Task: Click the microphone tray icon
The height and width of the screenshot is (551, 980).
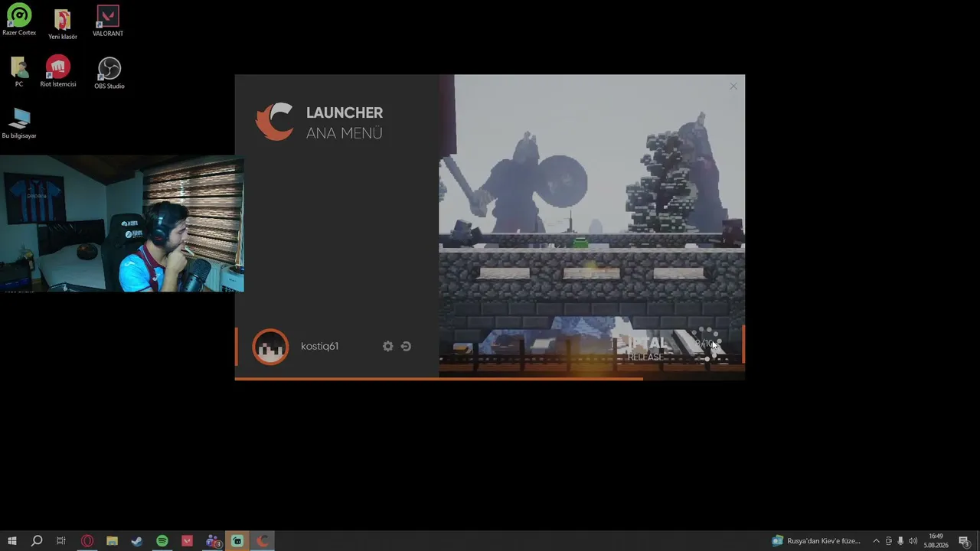Action: (900, 541)
